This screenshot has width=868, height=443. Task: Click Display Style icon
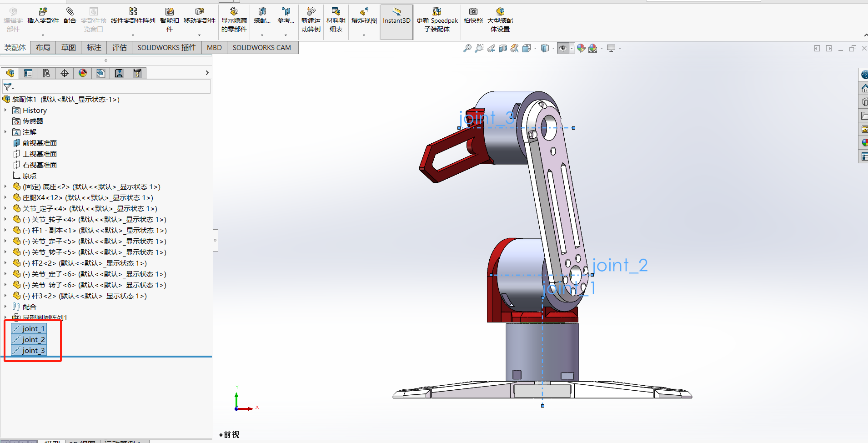coord(545,48)
